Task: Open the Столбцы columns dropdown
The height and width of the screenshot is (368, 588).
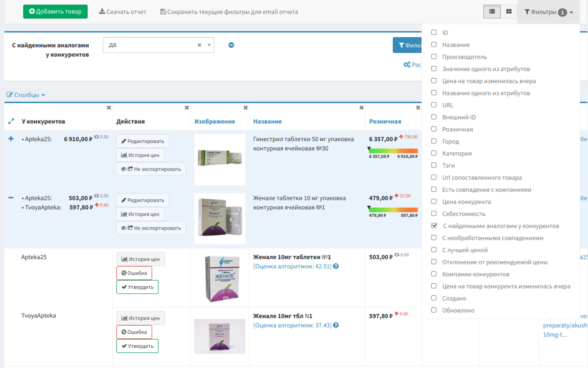Action: click(26, 95)
